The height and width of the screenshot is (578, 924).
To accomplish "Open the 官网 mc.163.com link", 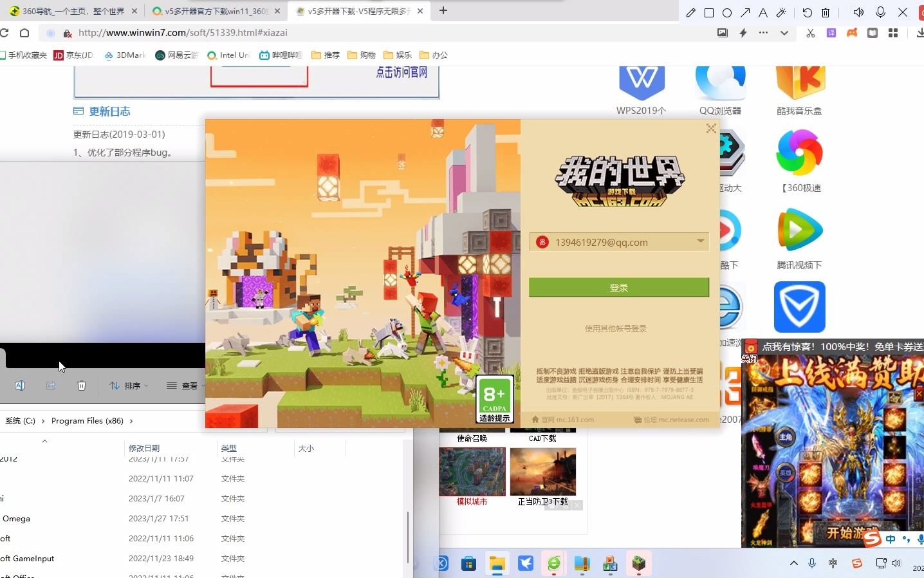I will tap(562, 420).
